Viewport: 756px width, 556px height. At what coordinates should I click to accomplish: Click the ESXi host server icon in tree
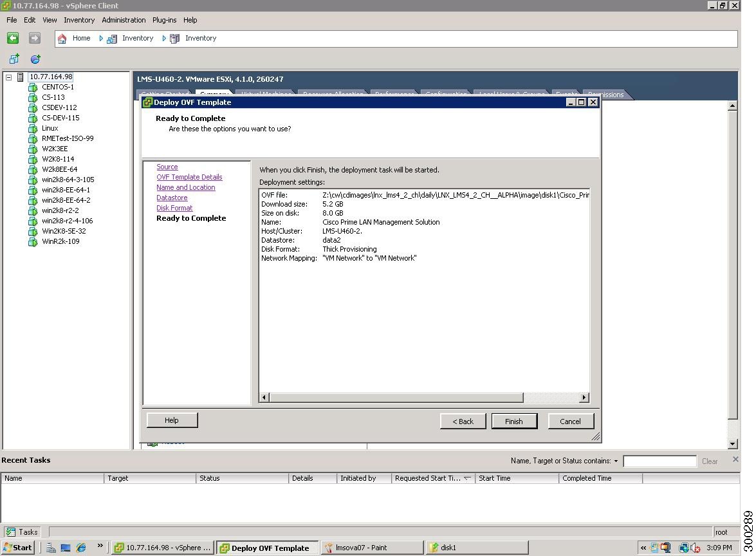(20, 77)
